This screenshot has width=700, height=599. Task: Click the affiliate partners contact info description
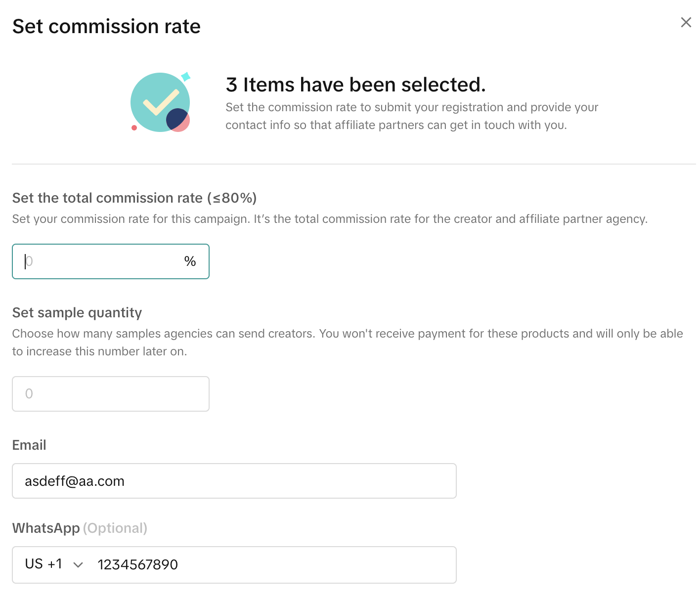[x=411, y=116]
